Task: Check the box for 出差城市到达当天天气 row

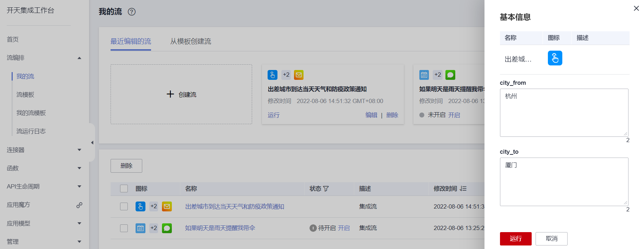Action: pyautogui.click(x=124, y=206)
